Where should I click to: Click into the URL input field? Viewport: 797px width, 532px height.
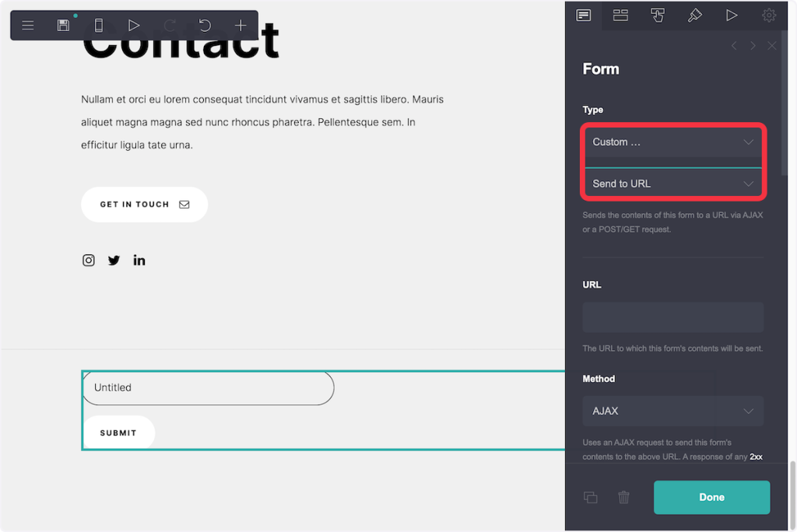pyautogui.click(x=673, y=317)
